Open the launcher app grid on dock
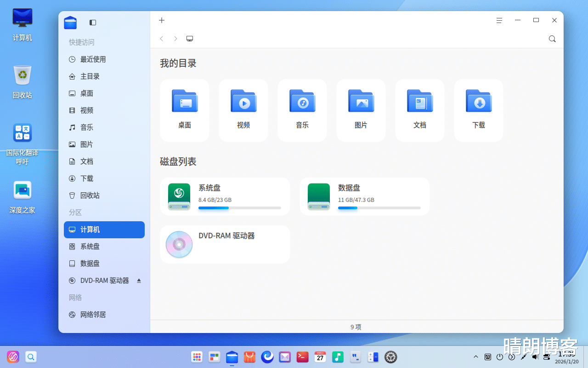 197,356
